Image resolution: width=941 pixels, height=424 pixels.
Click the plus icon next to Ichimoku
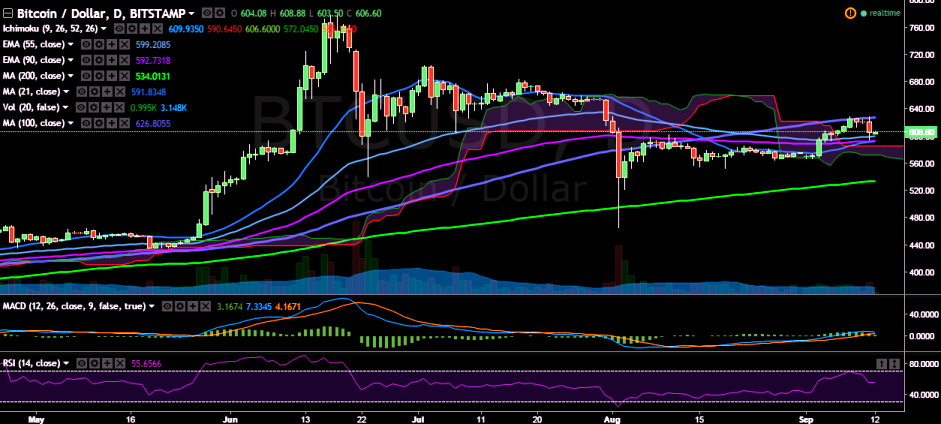click(x=145, y=29)
